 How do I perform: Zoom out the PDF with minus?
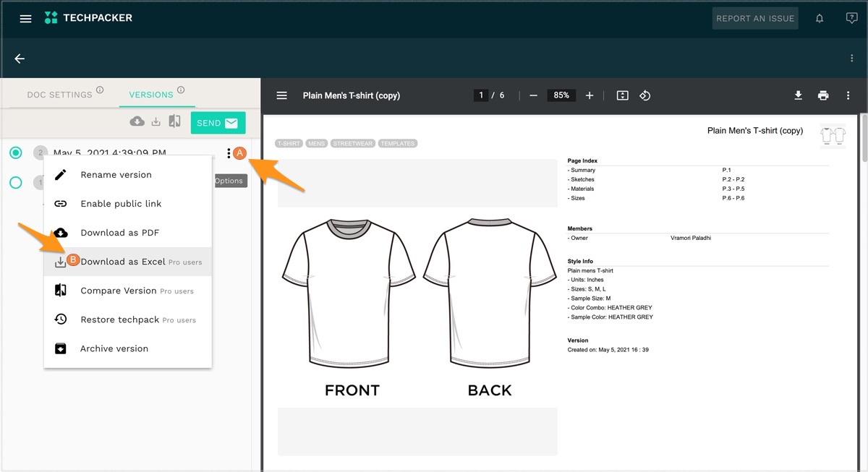coord(533,95)
